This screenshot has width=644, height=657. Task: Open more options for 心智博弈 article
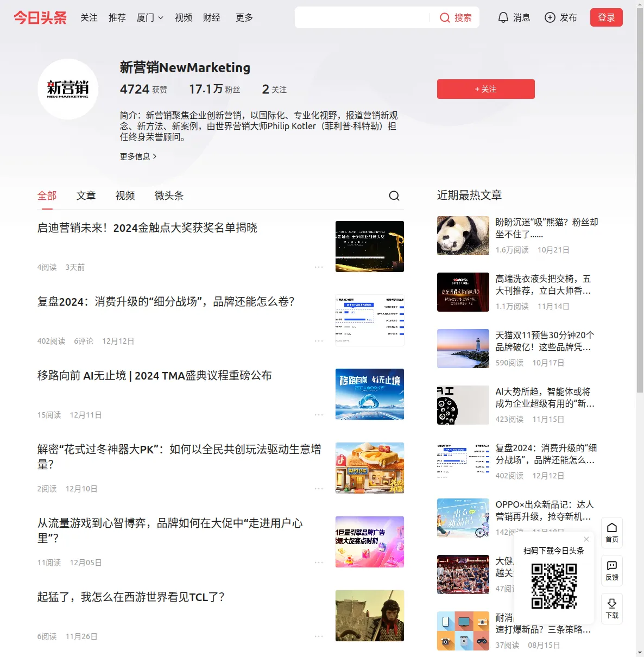(x=319, y=563)
